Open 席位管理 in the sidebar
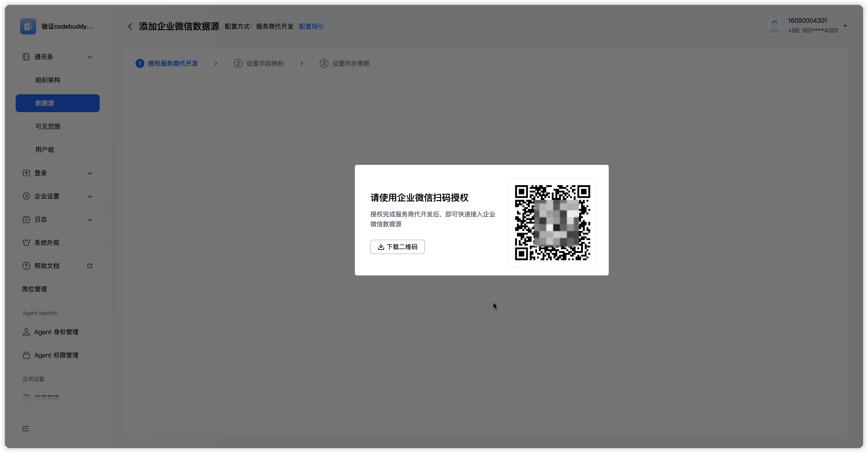 point(58,289)
